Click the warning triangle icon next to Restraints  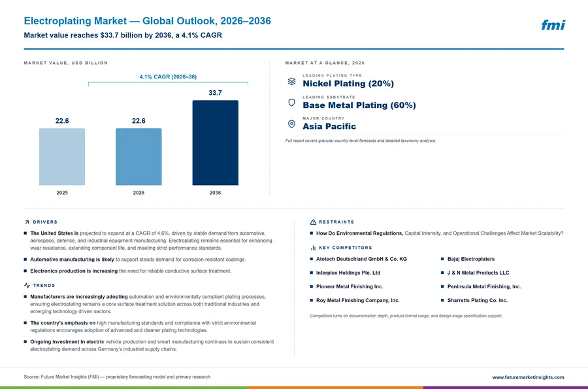(x=313, y=222)
